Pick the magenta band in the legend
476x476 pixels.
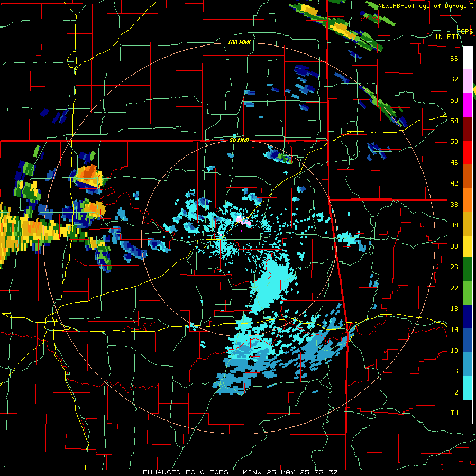(x=467, y=105)
